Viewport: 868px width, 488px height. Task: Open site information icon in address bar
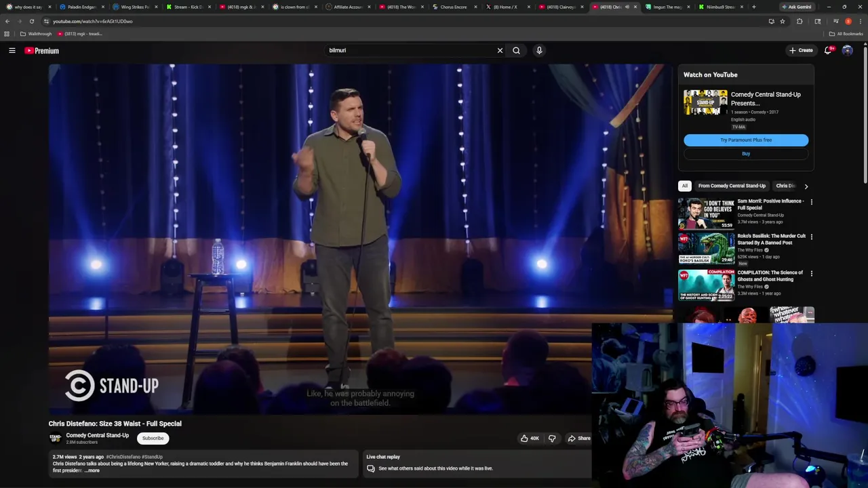pos(46,21)
